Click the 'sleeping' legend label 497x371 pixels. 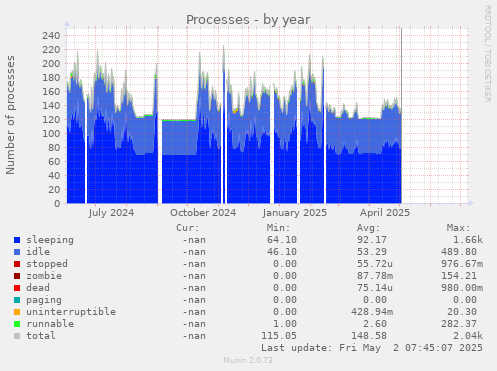tap(50, 240)
